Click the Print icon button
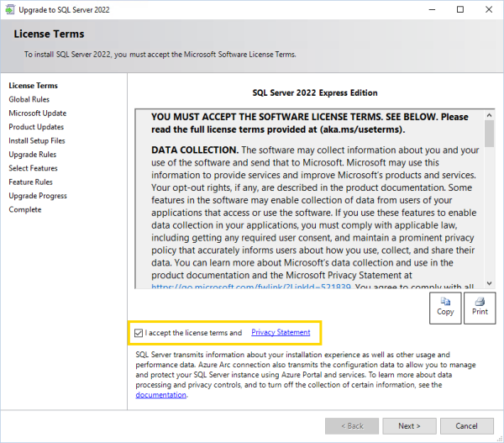 [x=480, y=308]
